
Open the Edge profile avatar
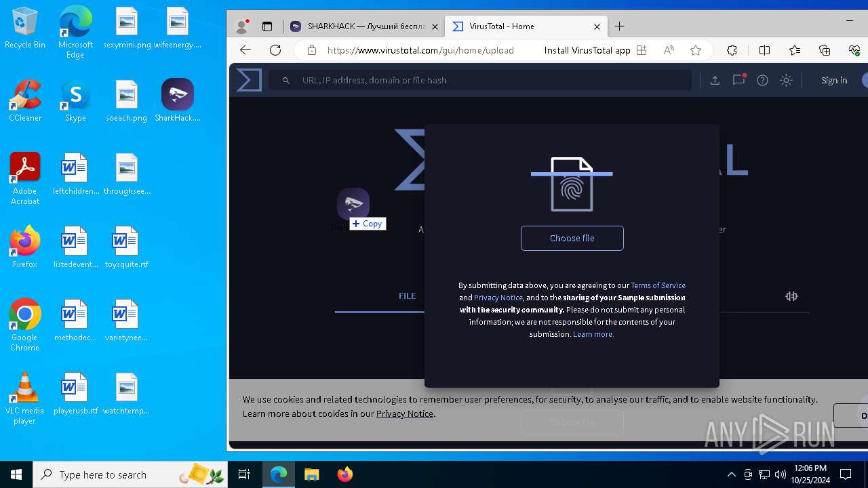pos(241,26)
